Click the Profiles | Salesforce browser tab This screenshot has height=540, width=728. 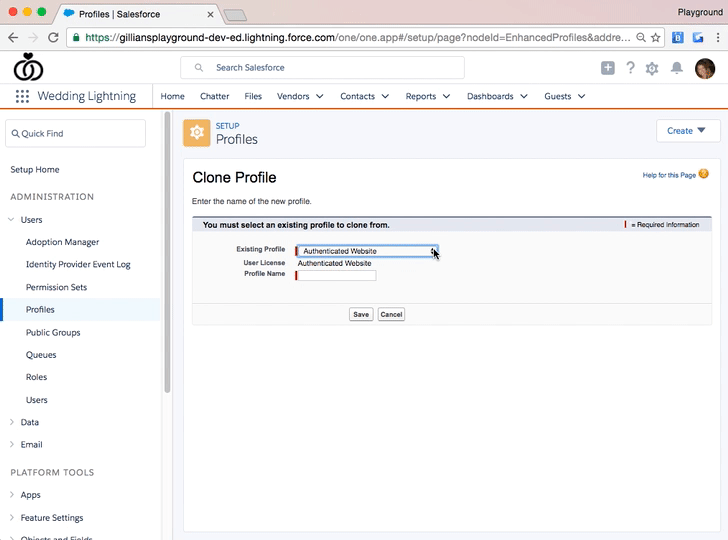(x=138, y=14)
